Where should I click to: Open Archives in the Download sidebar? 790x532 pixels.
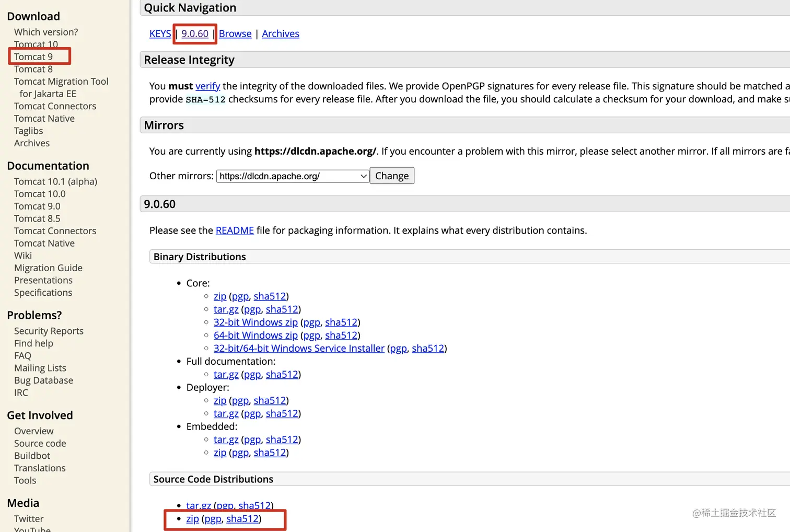32,143
